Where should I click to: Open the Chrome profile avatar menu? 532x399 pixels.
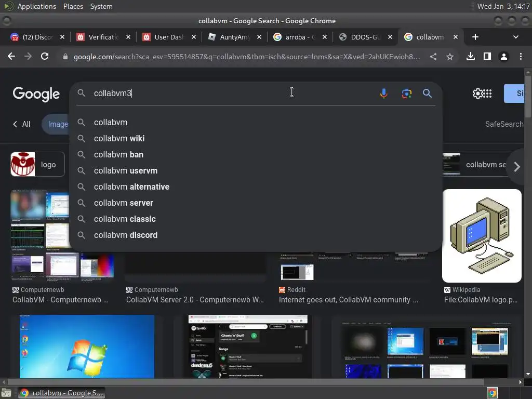point(504,57)
